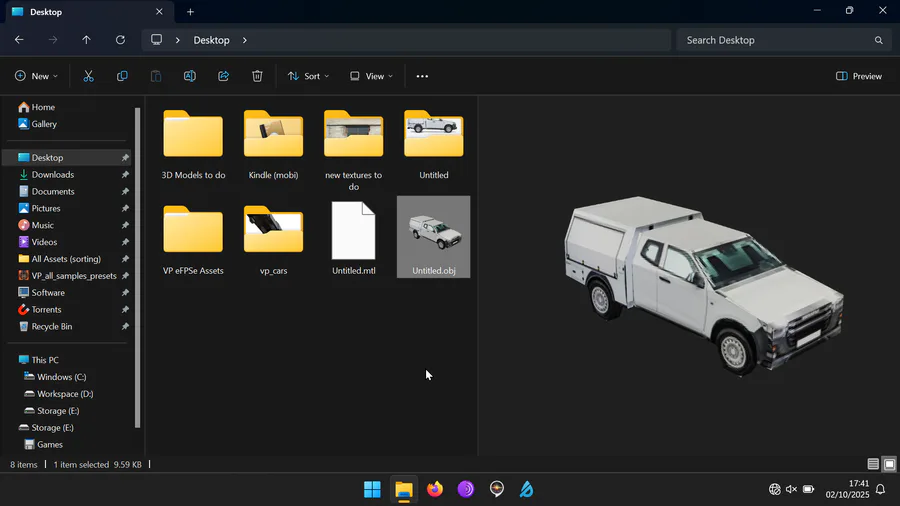Toggle the Preview pane button
Image resolution: width=900 pixels, height=506 pixels.
click(x=858, y=76)
